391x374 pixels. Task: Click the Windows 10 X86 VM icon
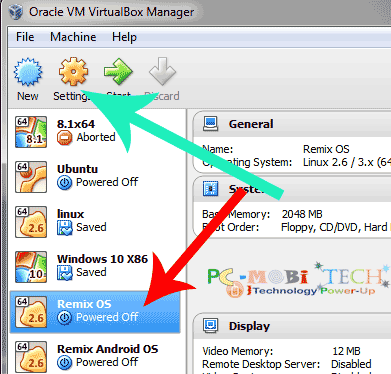pyautogui.click(x=31, y=267)
